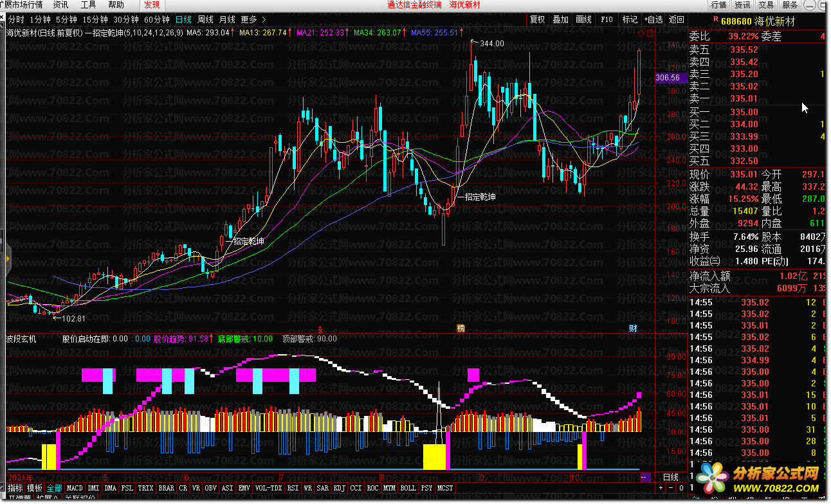Screen dimensions: 831x504
Task: Select the 日线 daily period tab
Action: tap(183, 19)
